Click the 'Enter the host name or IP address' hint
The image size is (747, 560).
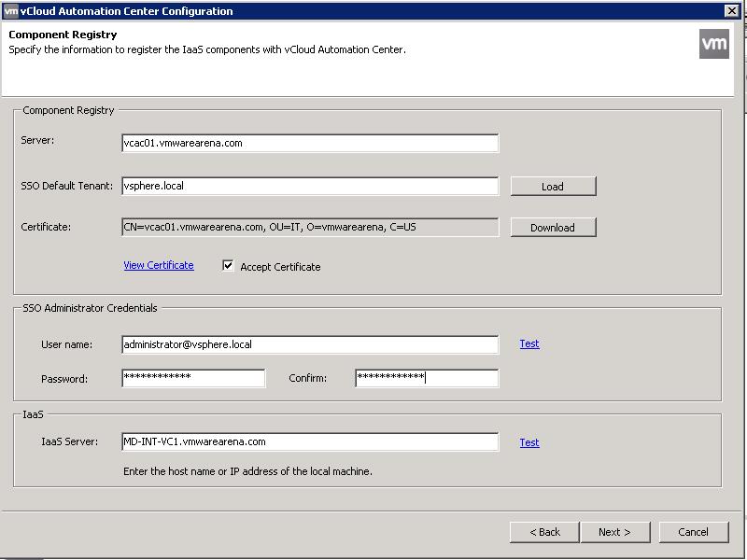tap(247, 471)
